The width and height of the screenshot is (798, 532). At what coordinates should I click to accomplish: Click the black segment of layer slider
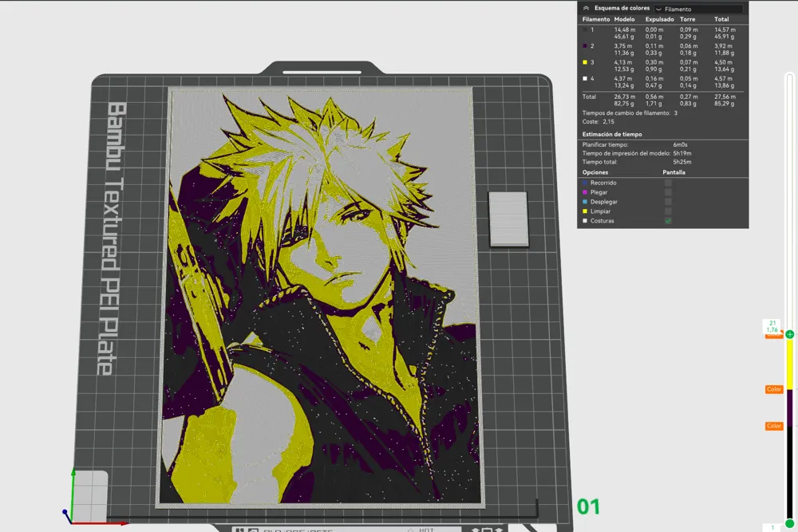pyautogui.click(x=789, y=473)
